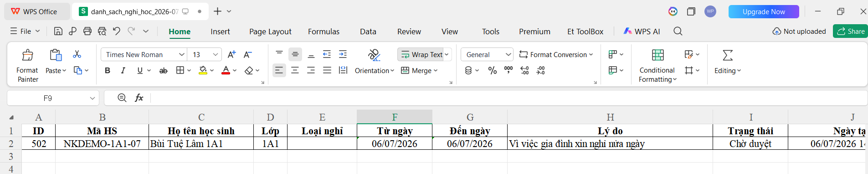Viewport: 868px width, 174px height.
Task: Apply red font color
Action: [x=226, y=70]
